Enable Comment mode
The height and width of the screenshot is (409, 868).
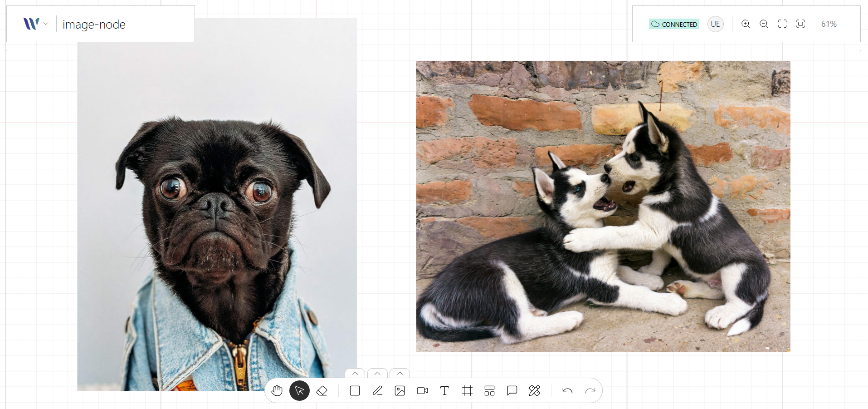(512, 390)
